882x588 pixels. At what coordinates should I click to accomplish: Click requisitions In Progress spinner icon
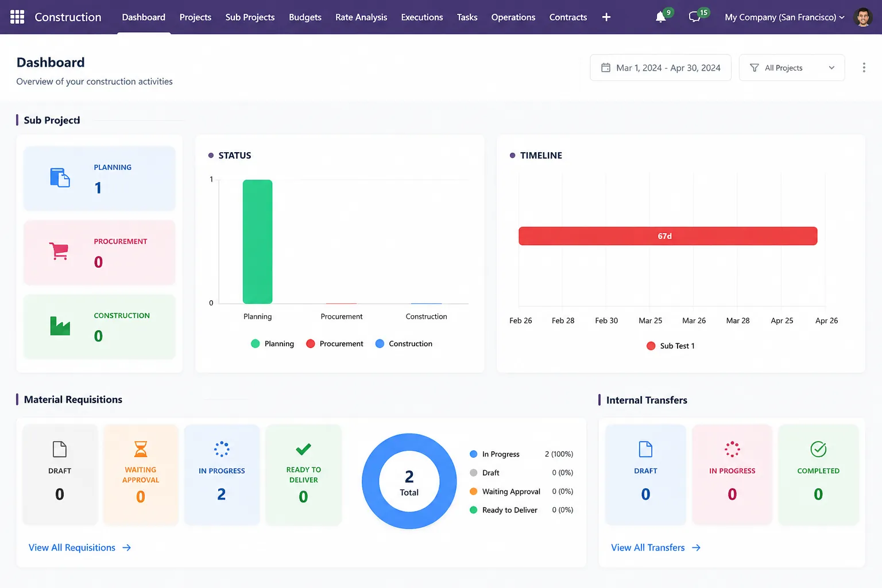[222, 449]
